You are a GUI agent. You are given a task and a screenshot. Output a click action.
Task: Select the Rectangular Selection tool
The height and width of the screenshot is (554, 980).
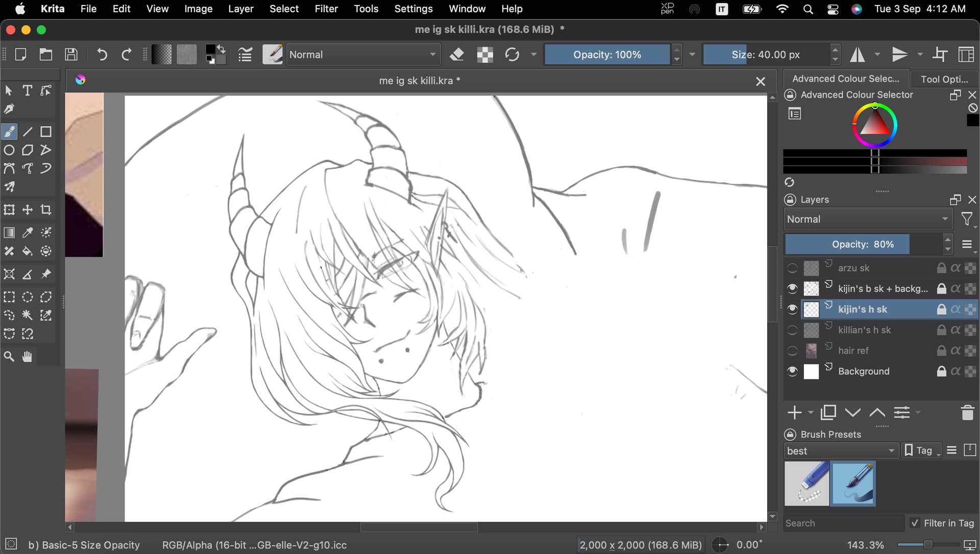pos(9,297)
